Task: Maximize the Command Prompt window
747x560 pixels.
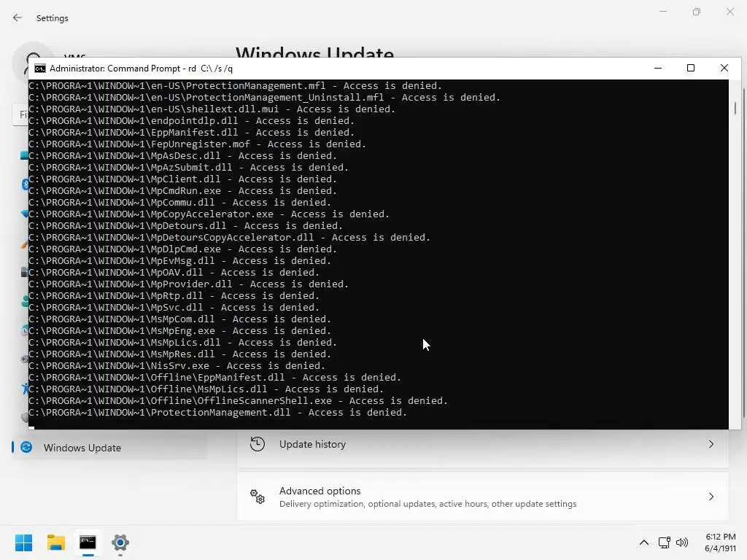Action: [691, 68]
